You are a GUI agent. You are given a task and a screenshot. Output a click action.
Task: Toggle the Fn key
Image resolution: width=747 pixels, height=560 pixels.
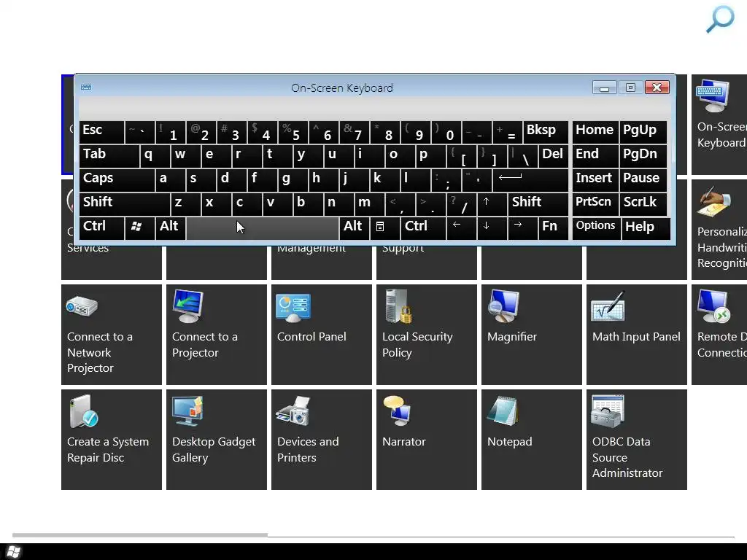(554, 228)
